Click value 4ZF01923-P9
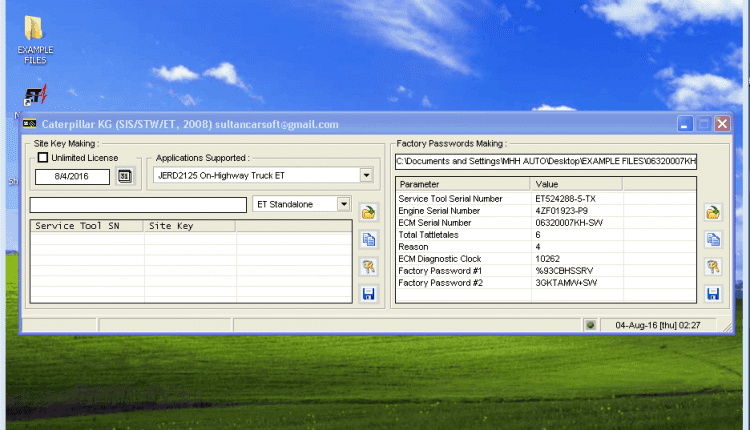 pos(562,211)
